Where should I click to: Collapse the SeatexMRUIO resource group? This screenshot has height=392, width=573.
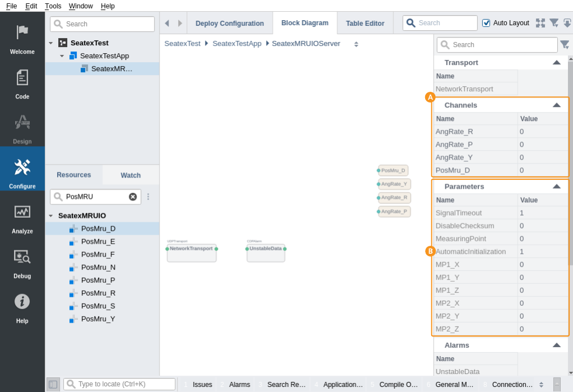click(x=51, y=216)
